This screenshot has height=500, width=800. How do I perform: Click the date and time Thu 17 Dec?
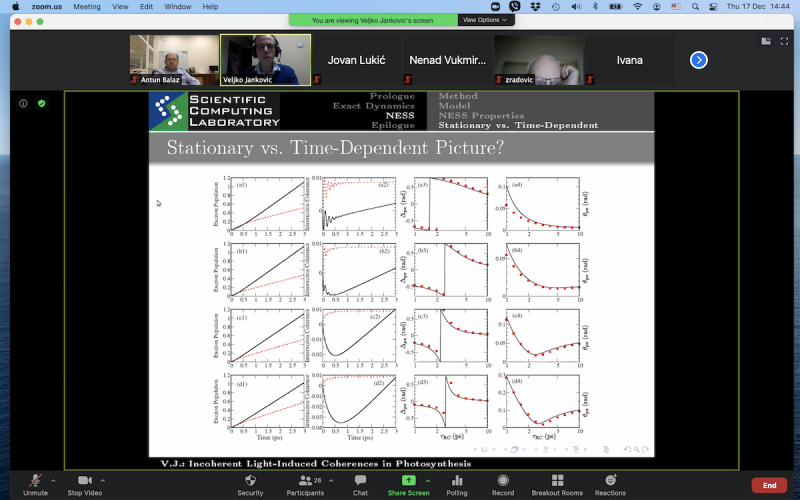tap(758, 7)
